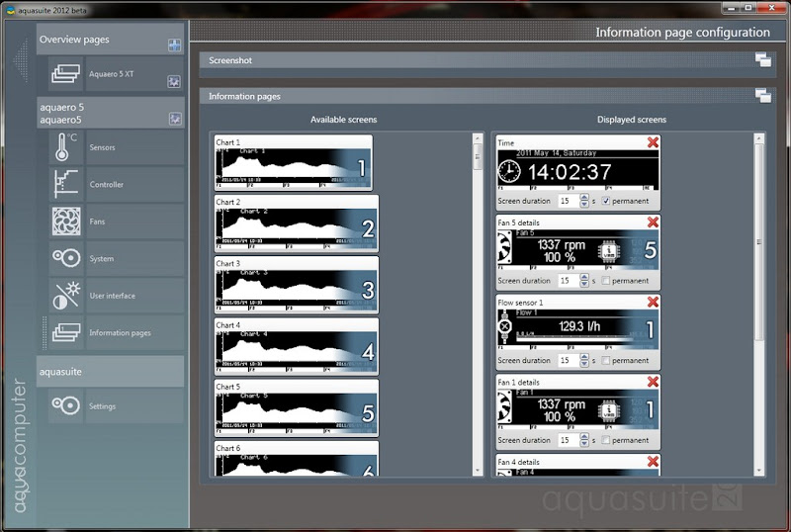Select Information pages in the sidebar
Image resolution: width=791 pixels, height=532 pixels.
[134, 332]
